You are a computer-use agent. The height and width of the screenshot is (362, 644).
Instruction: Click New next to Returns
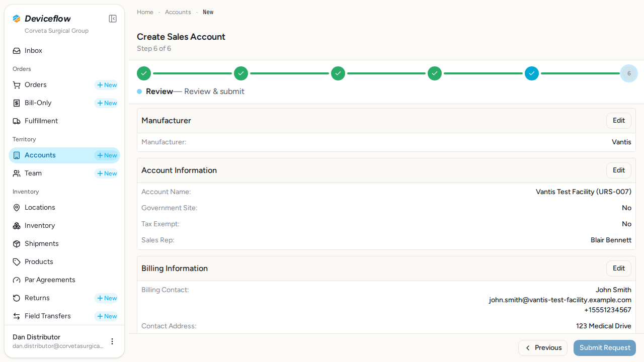coord(107,298)
